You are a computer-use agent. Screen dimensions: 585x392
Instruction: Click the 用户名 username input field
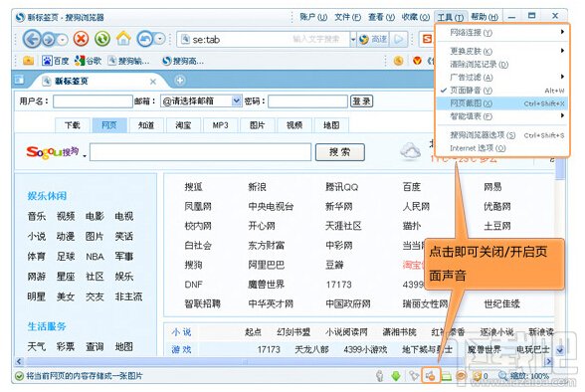coord(93,101)
